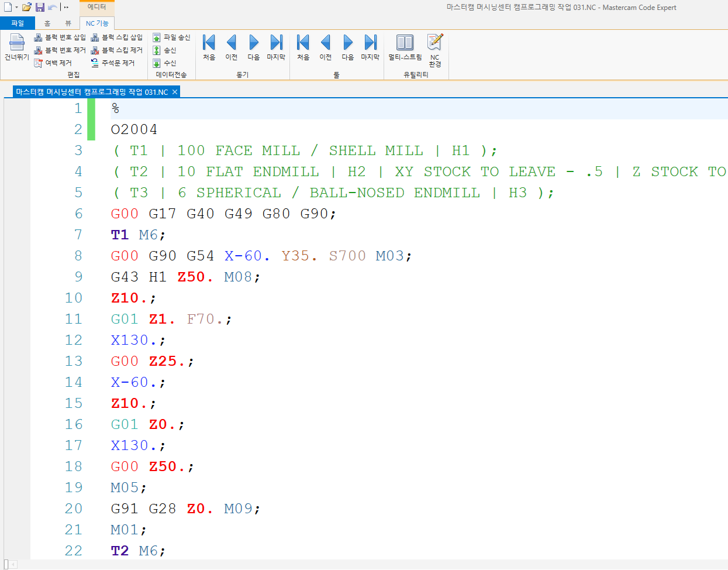Click 블럭 스킵 삽입

[x=116, y=37]
